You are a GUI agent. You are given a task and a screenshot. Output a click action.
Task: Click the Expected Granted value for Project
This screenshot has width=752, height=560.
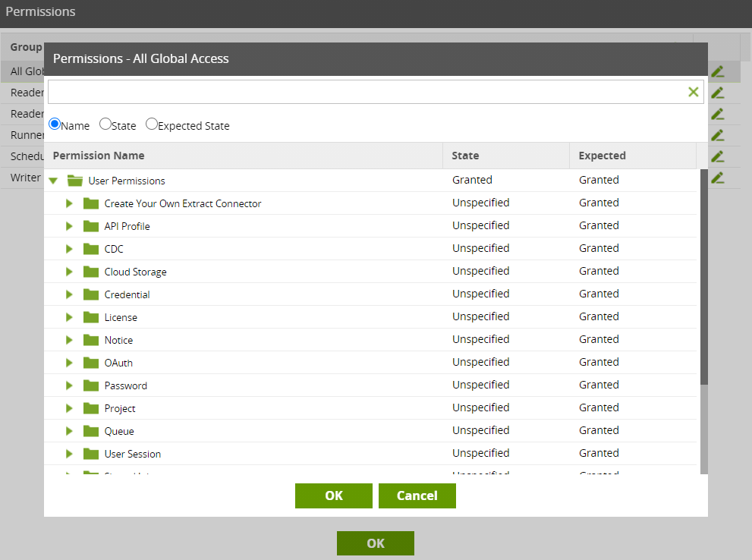tap(599, 407)
